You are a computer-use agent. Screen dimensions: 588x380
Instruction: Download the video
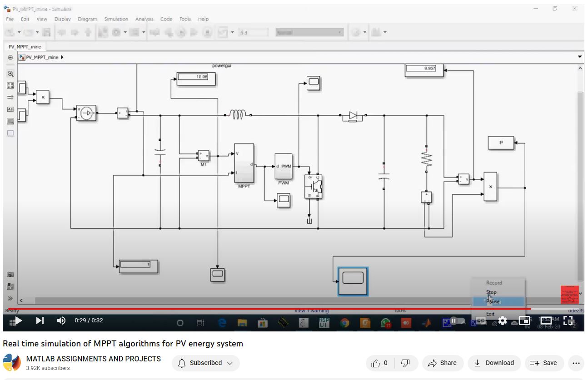pyautogui.click(x=493, y=363)
